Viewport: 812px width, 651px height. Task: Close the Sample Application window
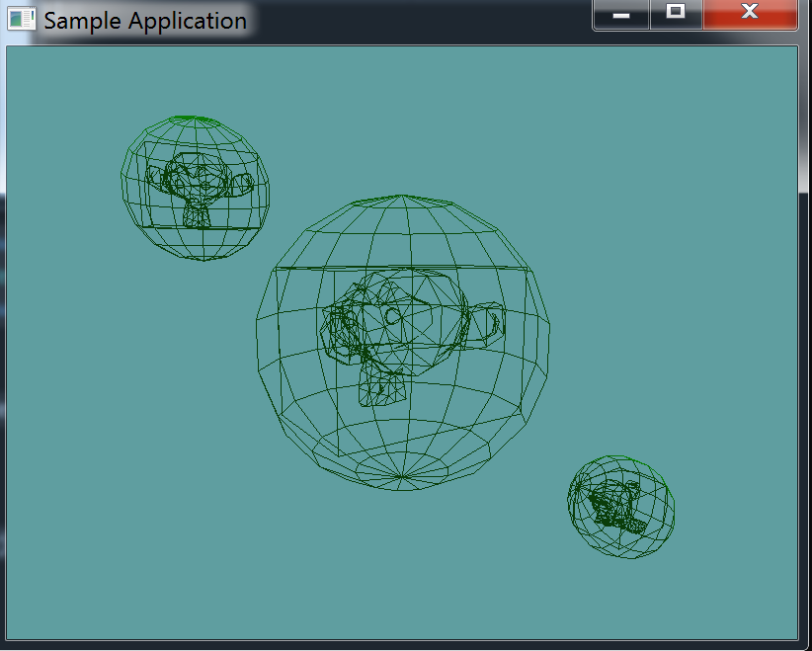(750, 14)
